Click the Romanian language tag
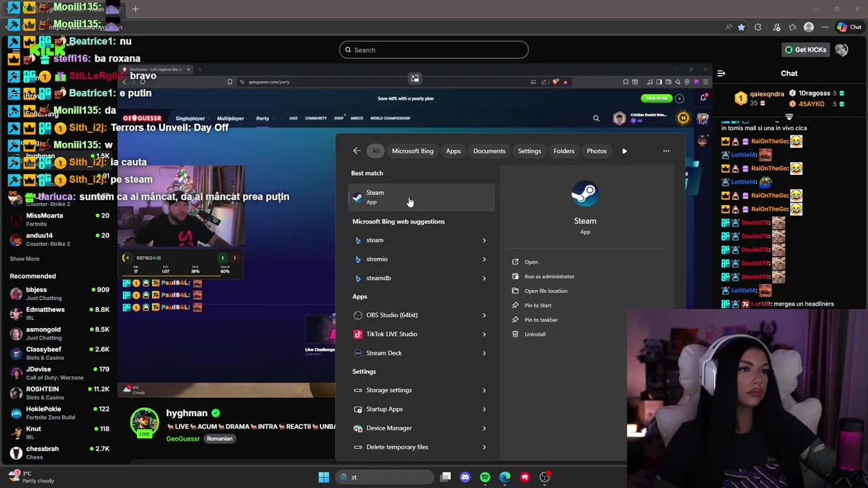The width and height of the screenshot is (868, 488). point(220,439)
